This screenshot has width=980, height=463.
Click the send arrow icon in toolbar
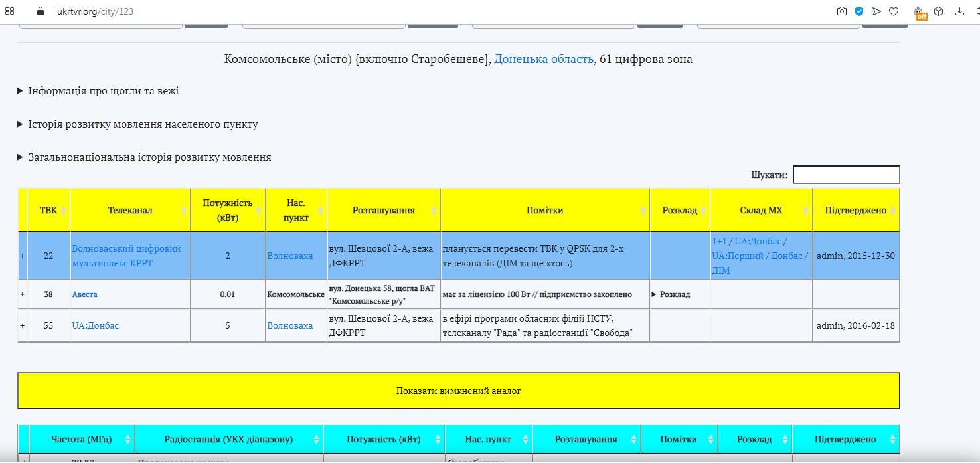pos(876,11)
